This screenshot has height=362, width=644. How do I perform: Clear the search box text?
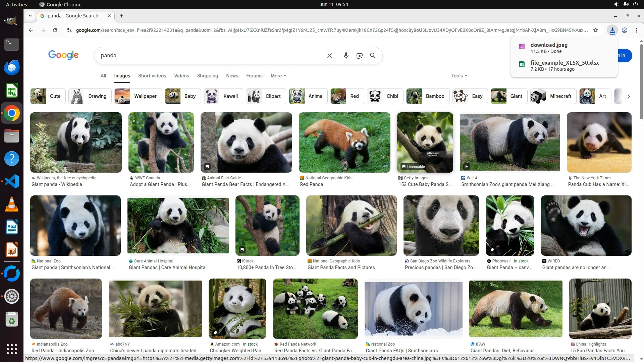click(x=329, y=56)
